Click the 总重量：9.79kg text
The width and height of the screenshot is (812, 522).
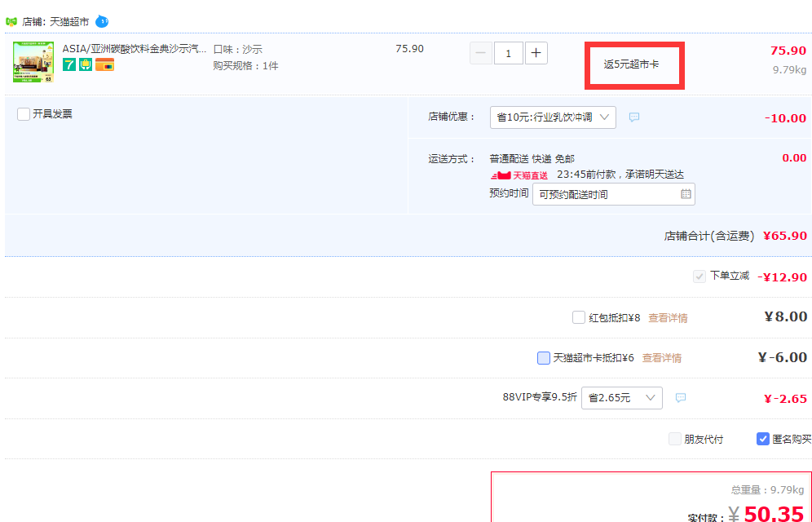click(x=767, y=489)
